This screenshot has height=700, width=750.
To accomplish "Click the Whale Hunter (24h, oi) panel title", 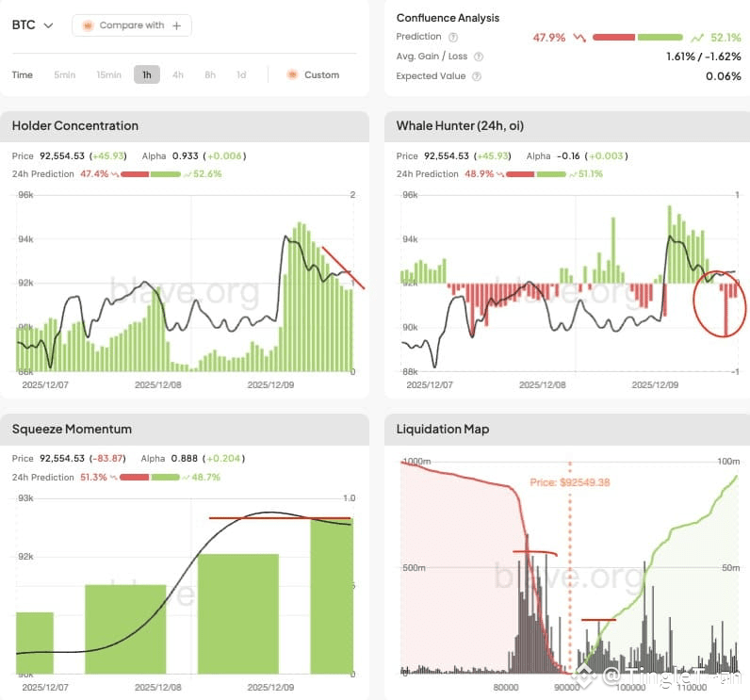I will (x=460, y=125).
